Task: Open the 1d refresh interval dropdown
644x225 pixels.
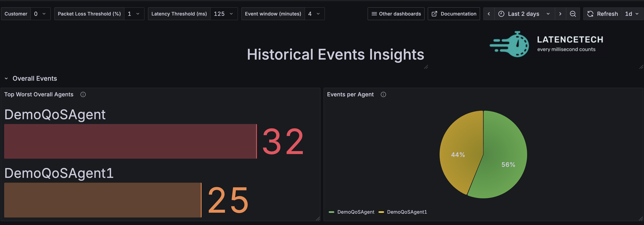Action: [x=632, y=14]
